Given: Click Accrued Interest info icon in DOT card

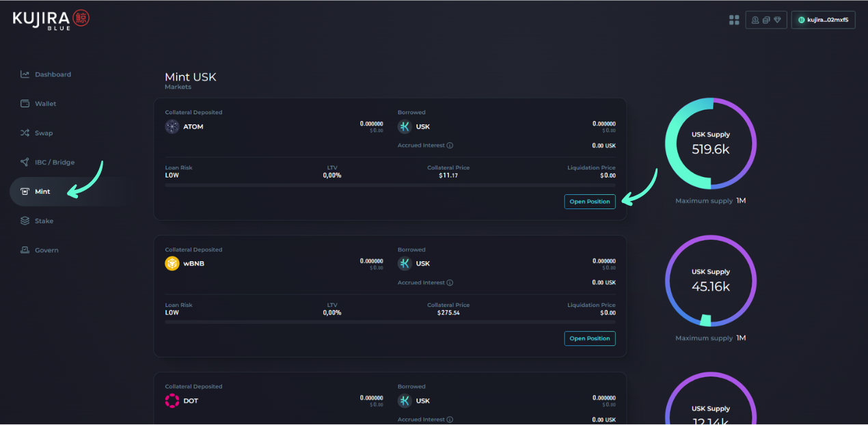Looking at the screenshot, I should (x=450, y=420).
